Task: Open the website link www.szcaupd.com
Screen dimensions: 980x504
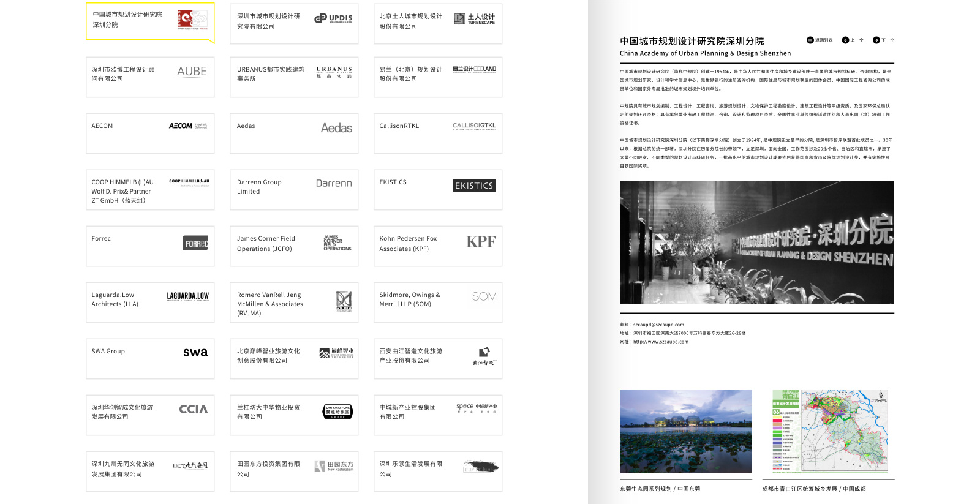Action: pyautogui.click(x=660, y=342)
